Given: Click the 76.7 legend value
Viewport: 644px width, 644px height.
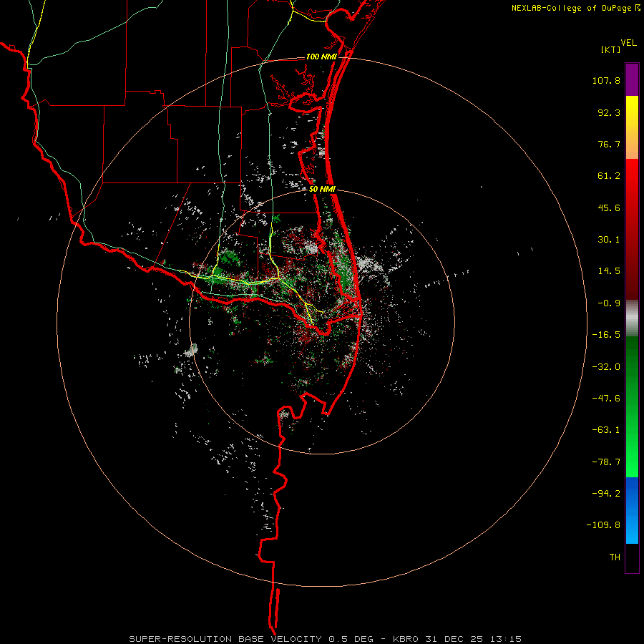Looking at the screenshot, I should pos(609,144).
